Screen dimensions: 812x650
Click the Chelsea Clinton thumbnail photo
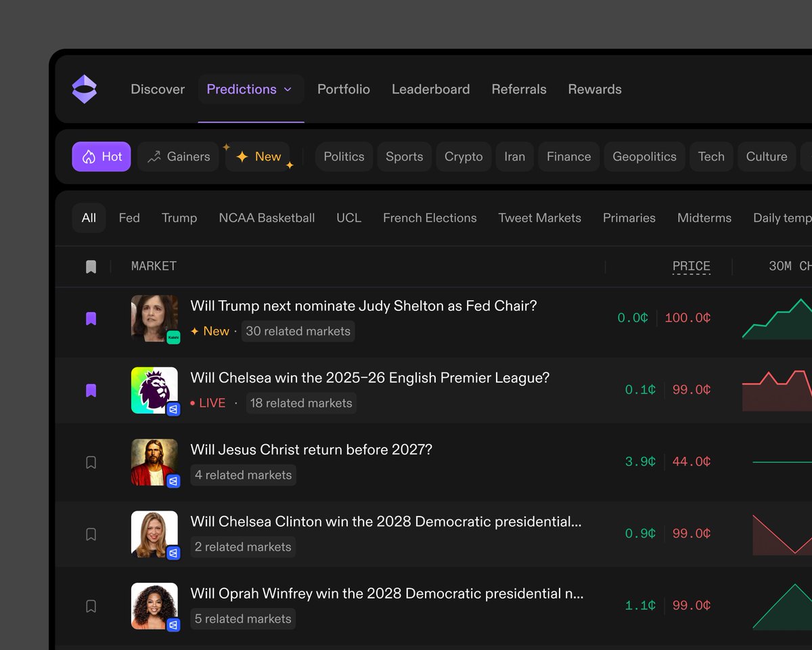tap(154, 534)
